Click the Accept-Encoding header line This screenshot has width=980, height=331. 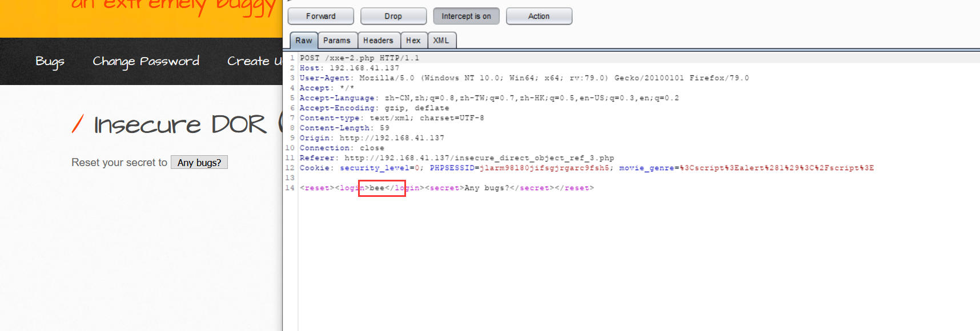tap(374, 108)
